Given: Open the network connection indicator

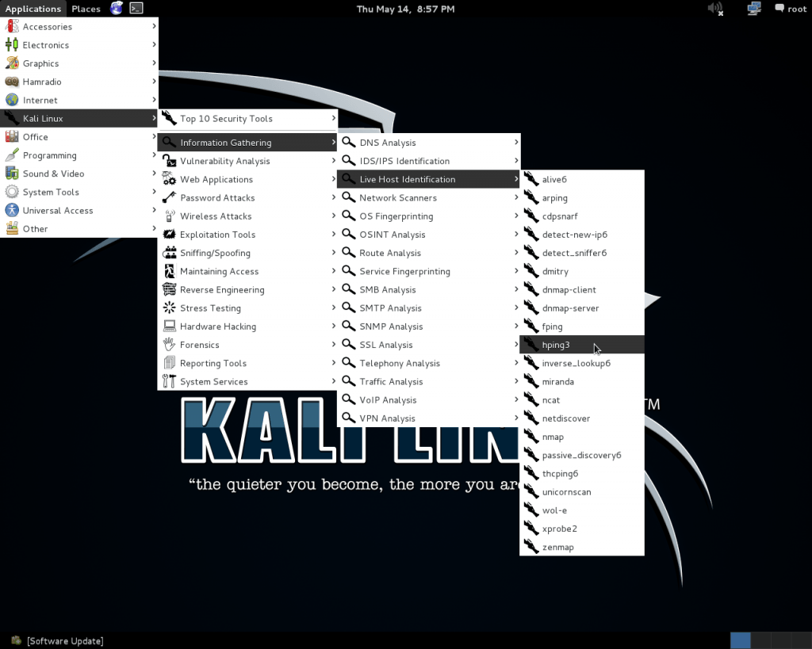Looking at the screenshot, I should [x=754, y=8].
